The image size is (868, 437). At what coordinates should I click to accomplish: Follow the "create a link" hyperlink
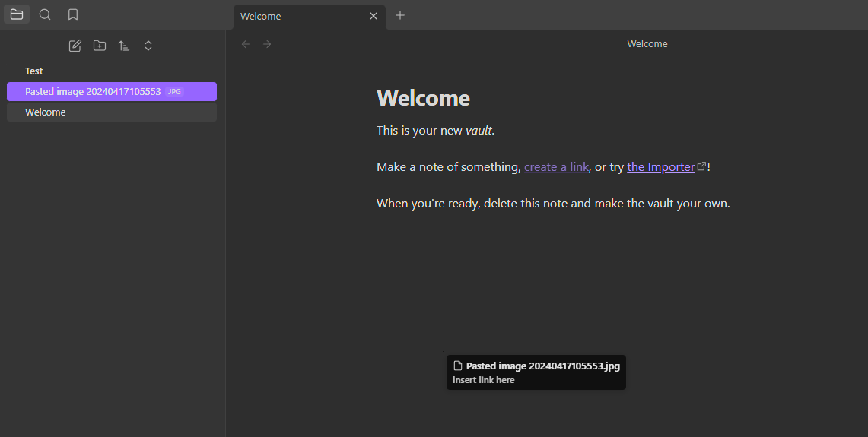[x=556, y=167]
